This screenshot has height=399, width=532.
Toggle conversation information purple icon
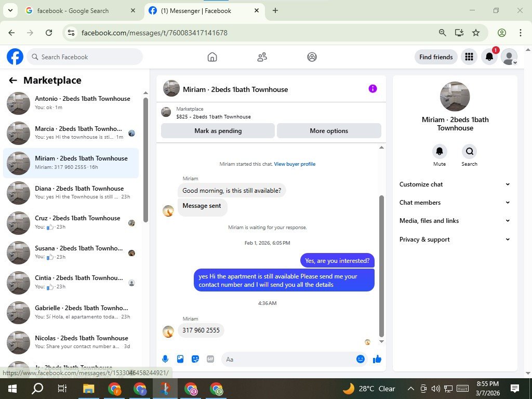[373, 89]
